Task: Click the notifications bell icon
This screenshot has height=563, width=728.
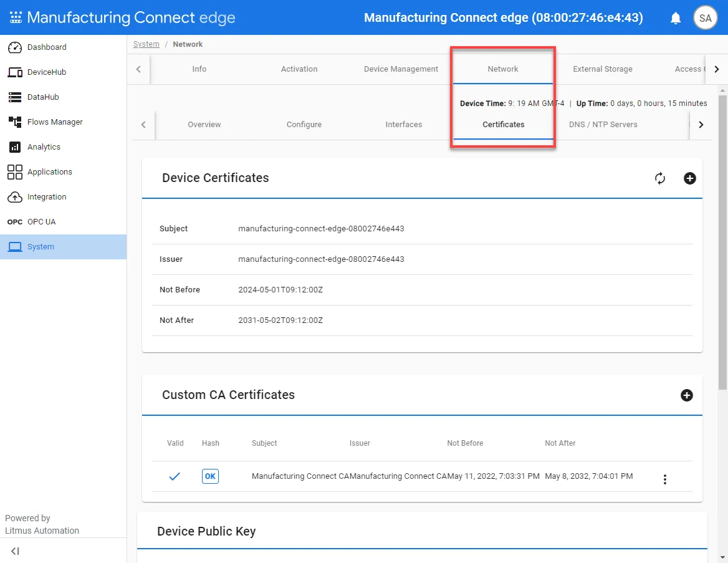Action: pos(676,18)
